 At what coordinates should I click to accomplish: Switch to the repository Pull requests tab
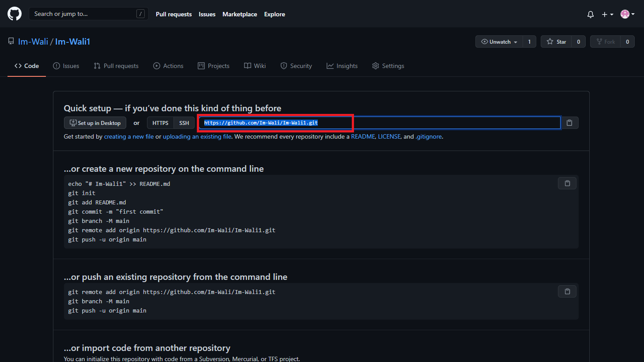pos(116,66)
